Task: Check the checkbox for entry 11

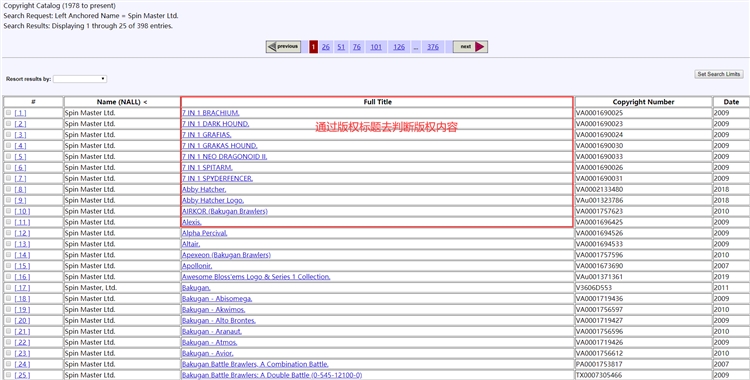Action: point(8,222)
